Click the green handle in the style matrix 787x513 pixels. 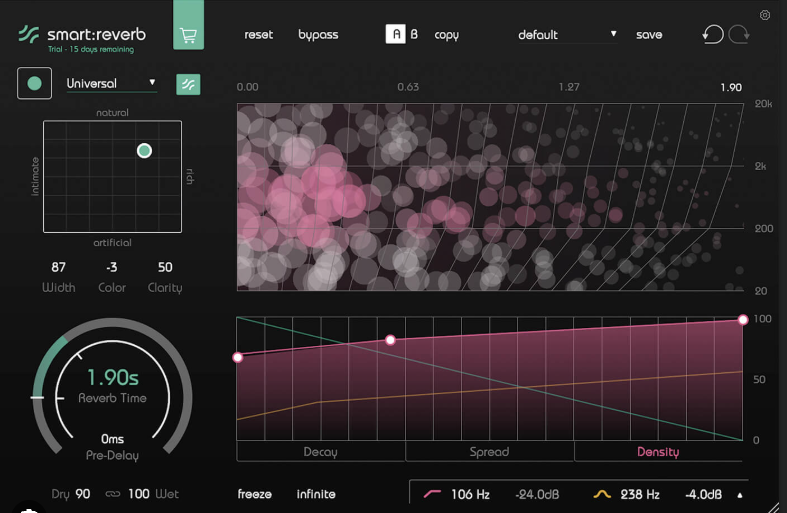[x=145, y=151]
